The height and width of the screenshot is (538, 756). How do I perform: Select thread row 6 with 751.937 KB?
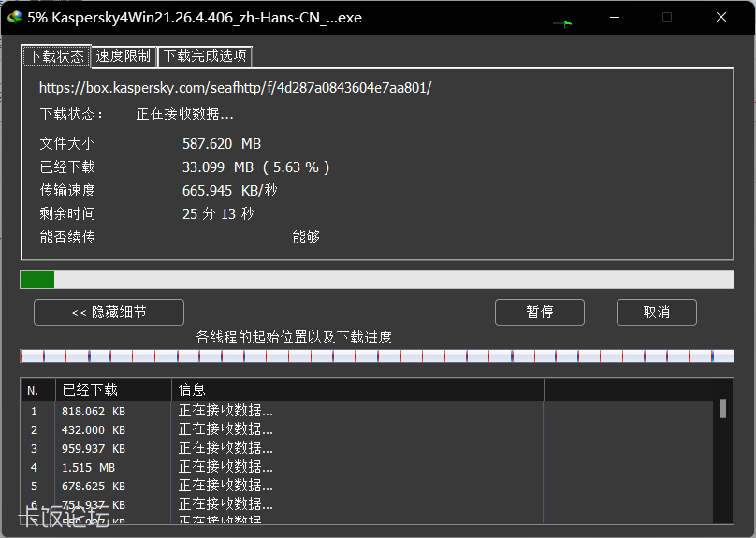click(367, 504)
